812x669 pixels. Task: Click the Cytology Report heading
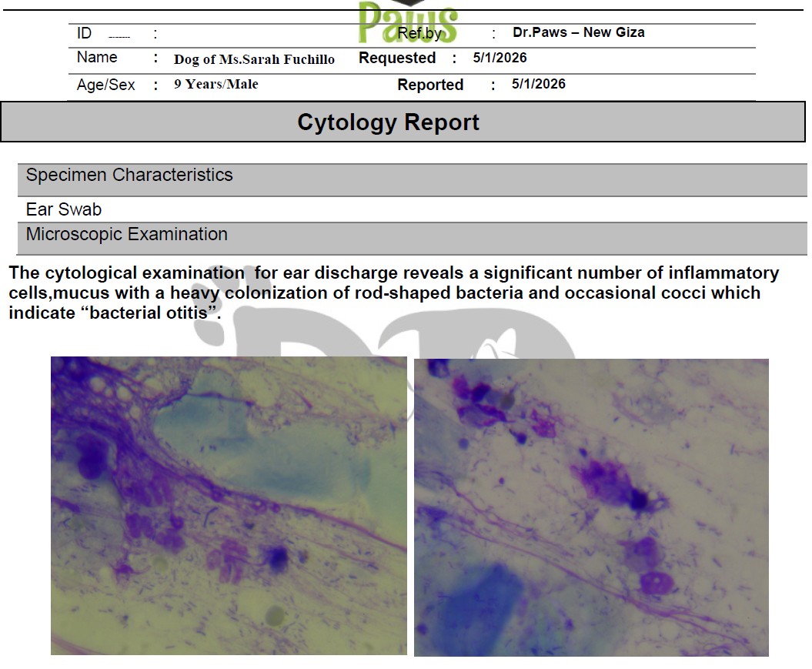[388, 122]
